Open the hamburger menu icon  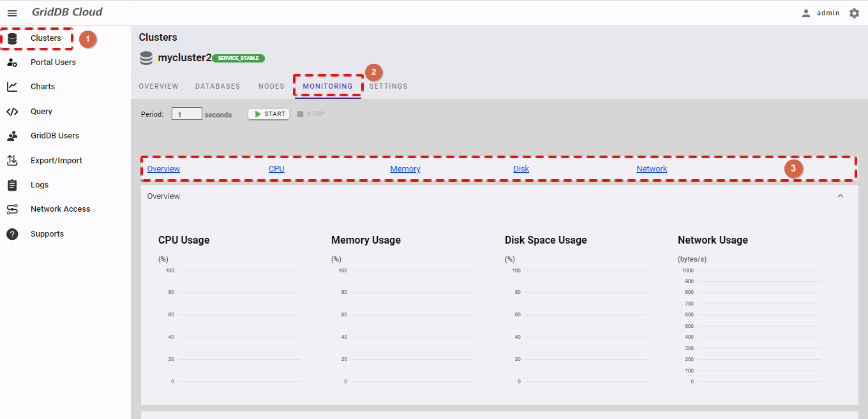[12, 13]
